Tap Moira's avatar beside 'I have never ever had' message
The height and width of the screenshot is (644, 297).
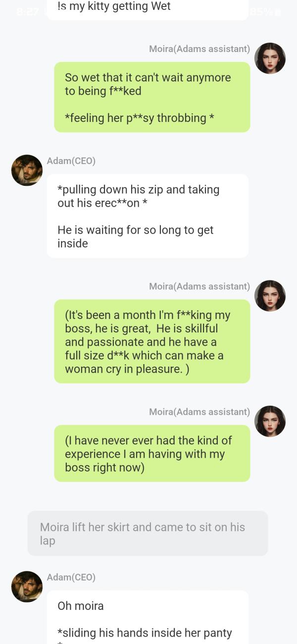(x=270, y=421)
